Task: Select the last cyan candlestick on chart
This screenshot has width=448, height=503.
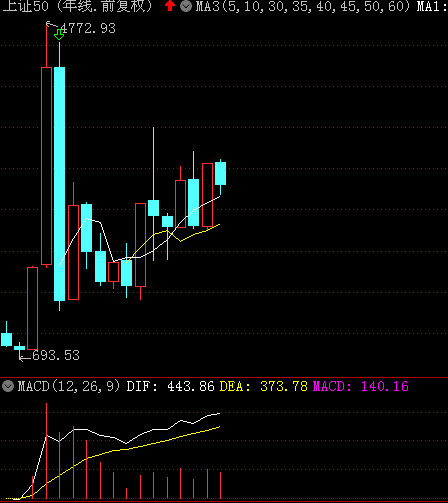Action: [220, 173]
